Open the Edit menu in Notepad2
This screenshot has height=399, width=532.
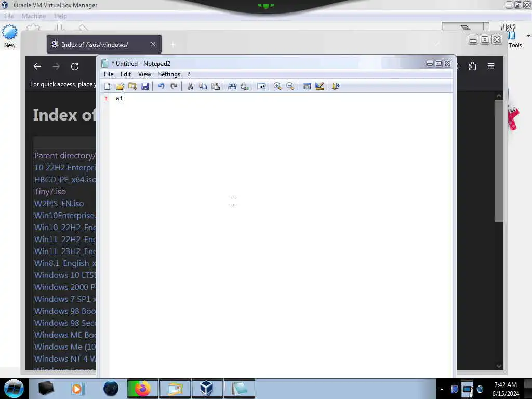tap(126, 74)
